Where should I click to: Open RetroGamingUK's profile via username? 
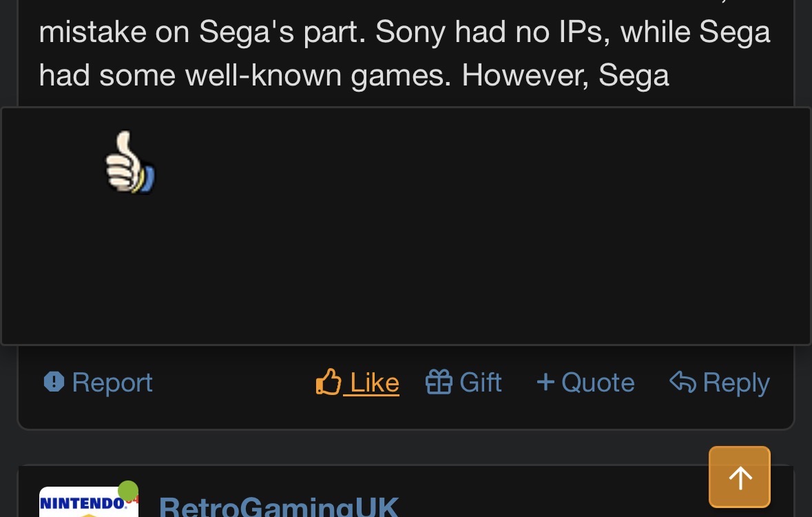(279, 507)
